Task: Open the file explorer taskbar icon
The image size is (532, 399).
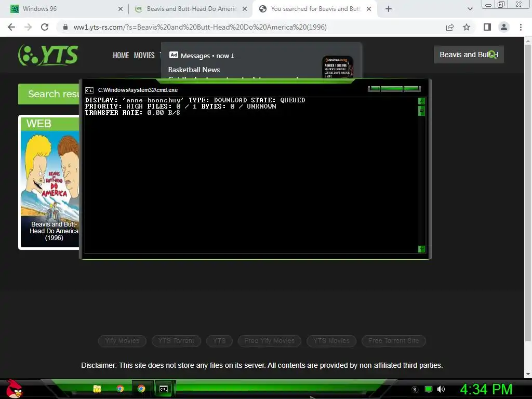Action: coord(97,389)
